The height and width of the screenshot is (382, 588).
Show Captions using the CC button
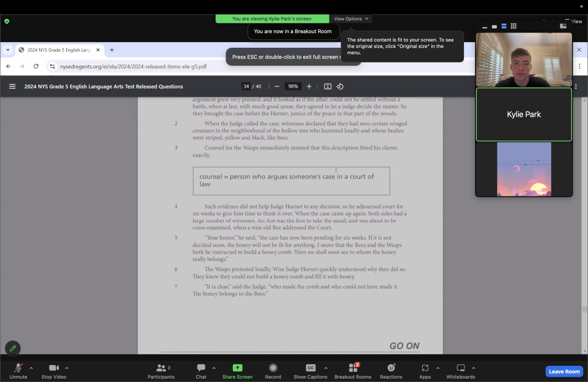pyautogui.click(x=311, y=371)
